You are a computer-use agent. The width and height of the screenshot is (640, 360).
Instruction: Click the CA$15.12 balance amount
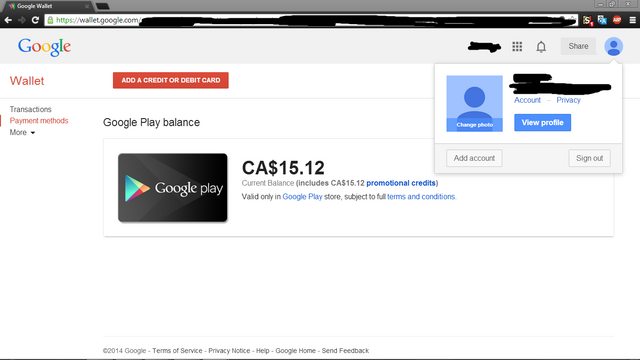coord(283,168)
